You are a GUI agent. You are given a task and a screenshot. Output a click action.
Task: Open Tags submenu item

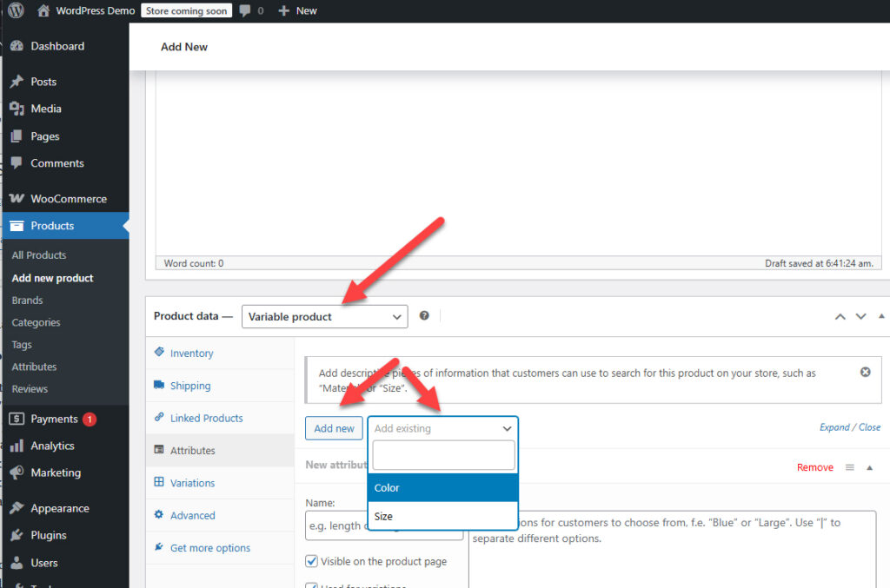[x=22, y=344]
